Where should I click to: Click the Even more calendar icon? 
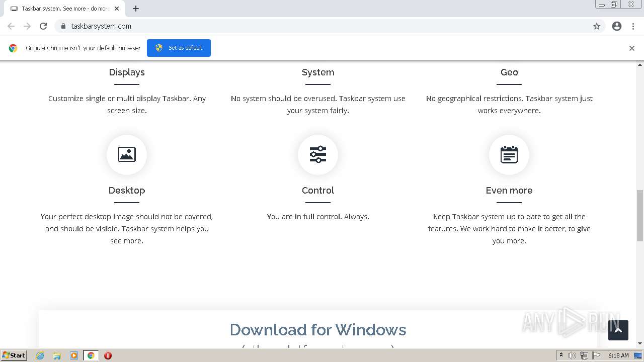(509, 154)
